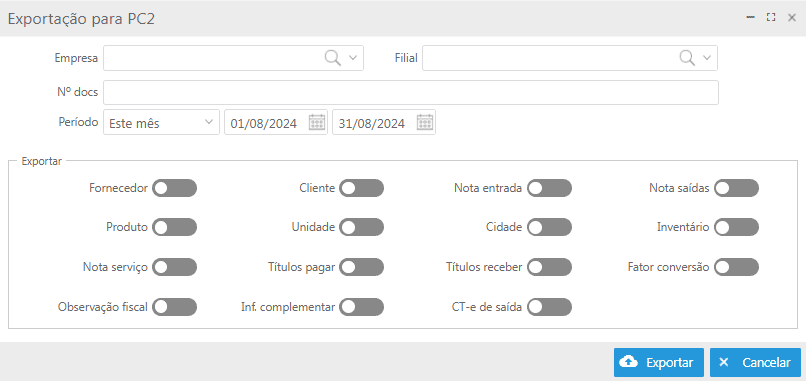Enable the Títulos pagar toggle
This screenshot has width=806, height=381.
tap(362, 267)
